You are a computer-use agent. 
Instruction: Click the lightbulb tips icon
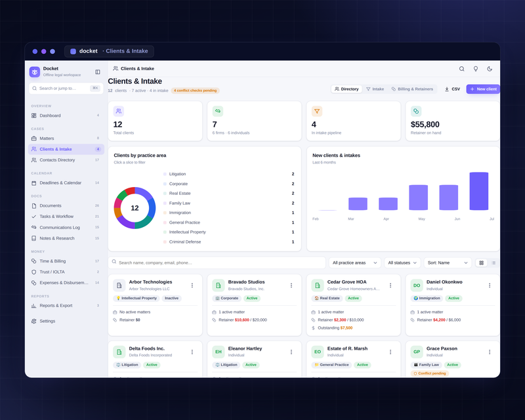pos(475,69)
